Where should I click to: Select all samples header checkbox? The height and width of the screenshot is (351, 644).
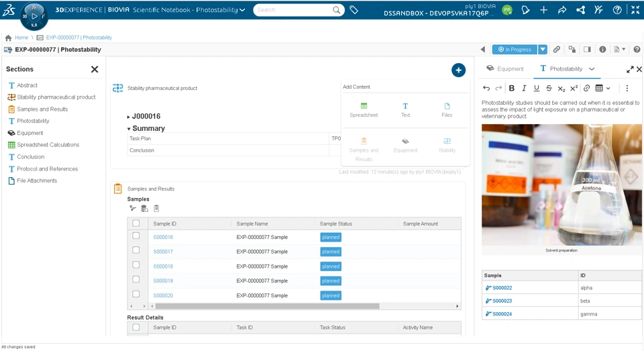(136, 223)
